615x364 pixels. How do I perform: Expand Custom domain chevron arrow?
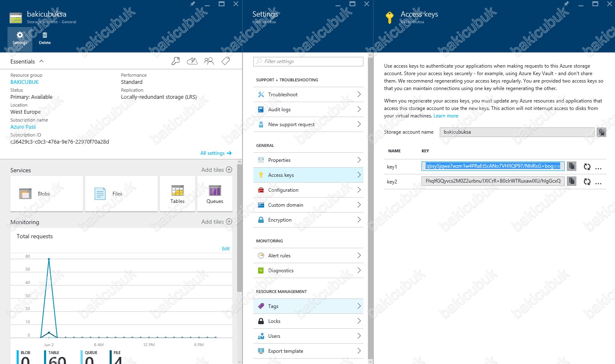tap(359, 205)
